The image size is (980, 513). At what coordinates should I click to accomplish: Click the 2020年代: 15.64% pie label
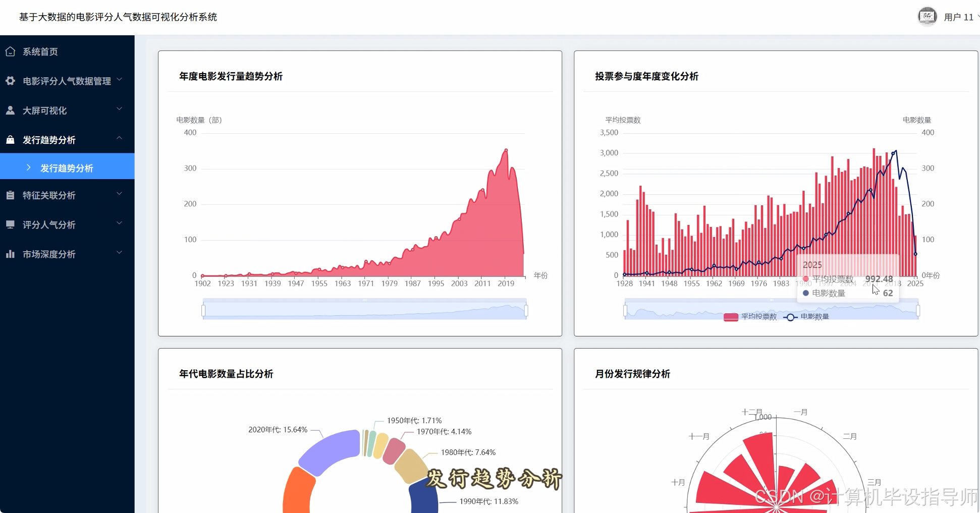278,430
